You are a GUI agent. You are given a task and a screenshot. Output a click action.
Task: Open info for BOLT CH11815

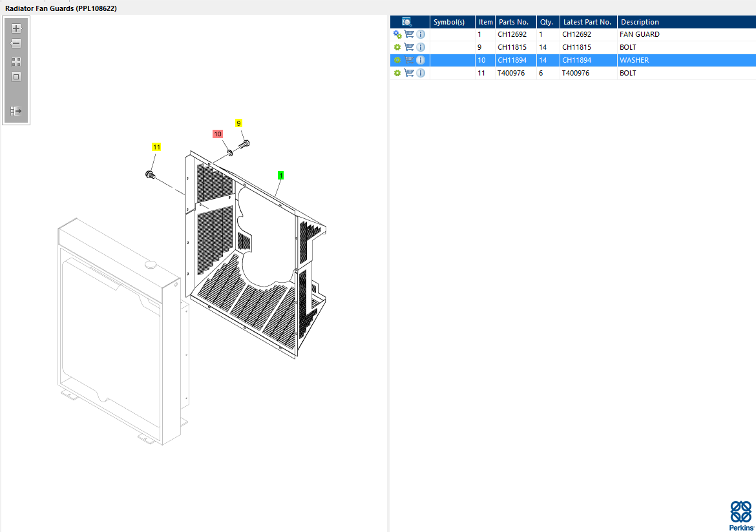point(421,47)
